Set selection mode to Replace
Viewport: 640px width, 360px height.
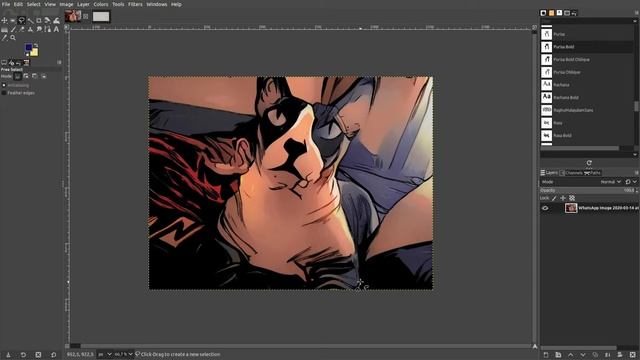pos(18,76)
